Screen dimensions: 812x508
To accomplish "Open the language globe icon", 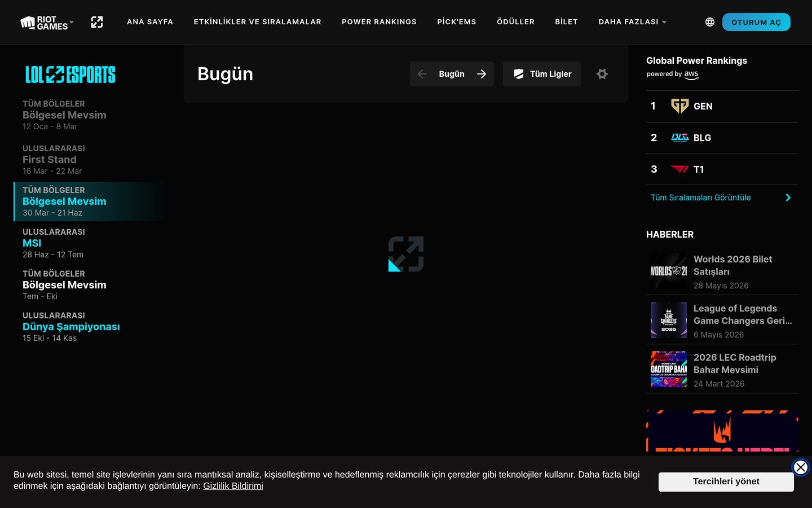I will pyautogui.click(x=710, y=22).
